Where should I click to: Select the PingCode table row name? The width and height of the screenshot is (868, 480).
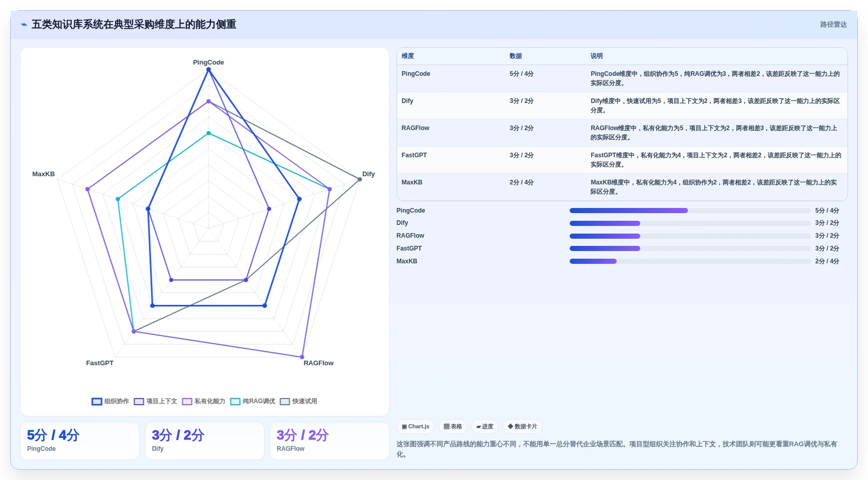tap(416, 74)
